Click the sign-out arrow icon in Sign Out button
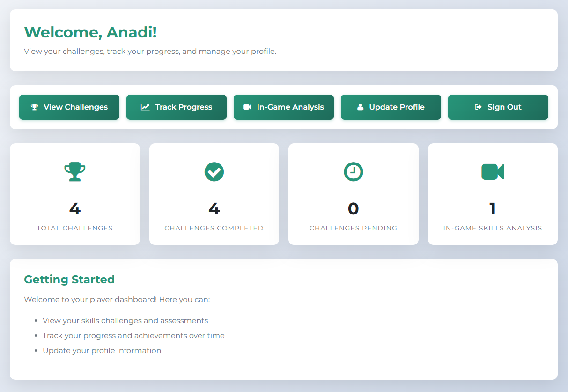Screen dimensions: 568x392 point(479,107)
